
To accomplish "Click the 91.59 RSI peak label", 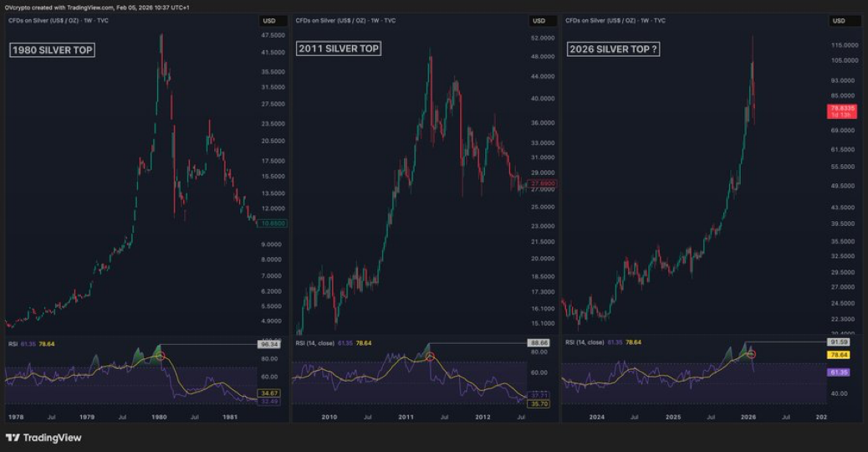I will 839,342.
